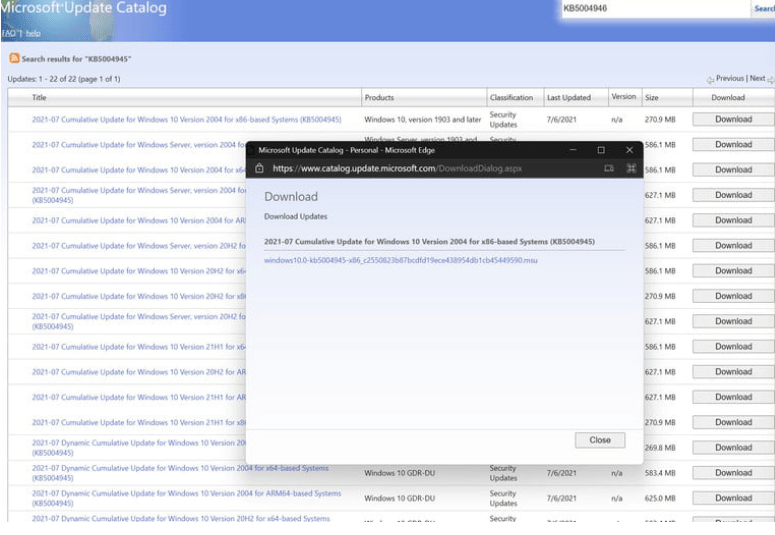Go to the Next results page
This screenshot has width=775, height=535.
[x=757, y=78]
